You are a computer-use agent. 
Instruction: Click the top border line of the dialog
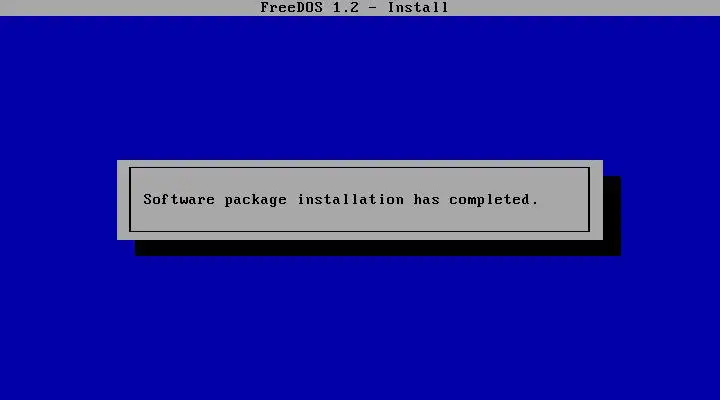point(360,168)
